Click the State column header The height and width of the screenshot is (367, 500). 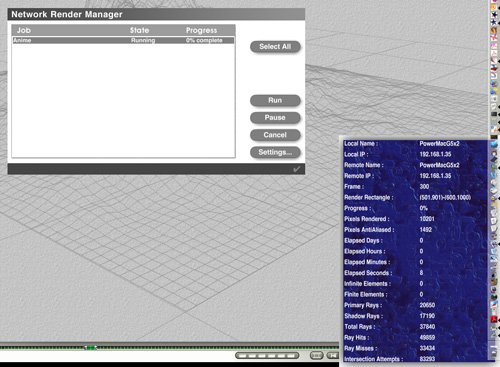click(139, 30)
